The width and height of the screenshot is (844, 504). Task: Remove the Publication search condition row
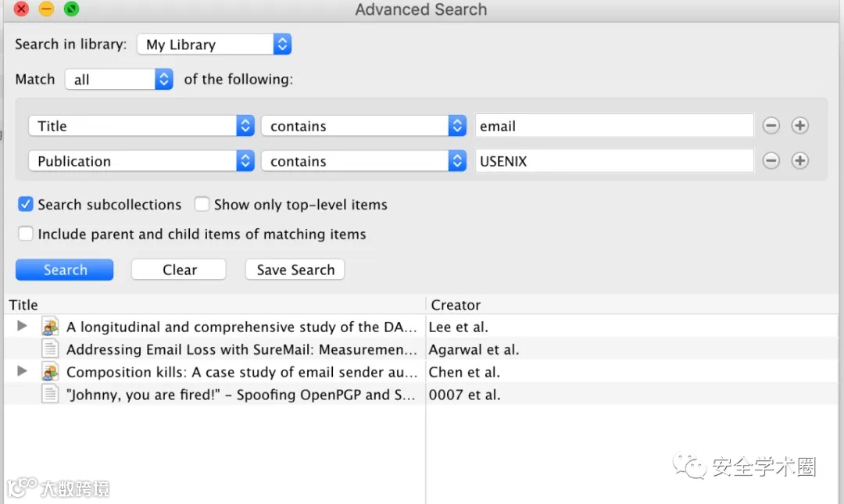click(771, 161)
